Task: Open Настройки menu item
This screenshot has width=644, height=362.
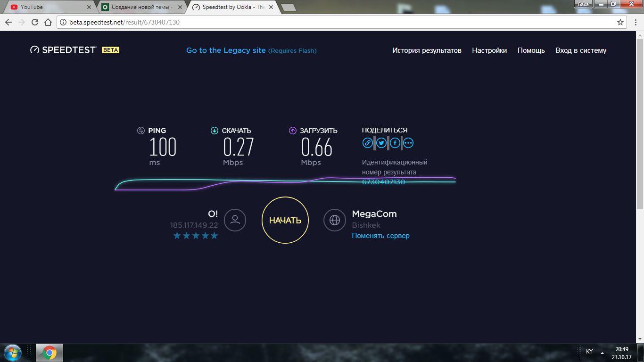Action: coord(489,50)
